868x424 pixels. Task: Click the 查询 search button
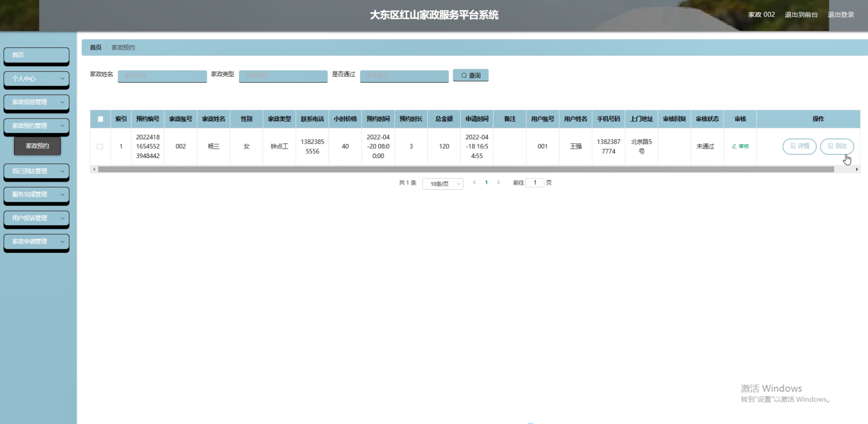[470, 75]
